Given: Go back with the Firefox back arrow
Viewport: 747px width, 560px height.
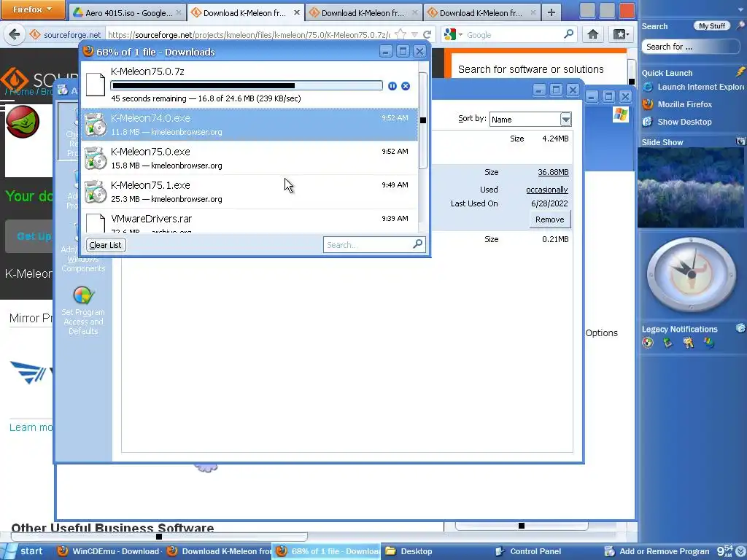Looking at the screenshot, I should 15,34.
